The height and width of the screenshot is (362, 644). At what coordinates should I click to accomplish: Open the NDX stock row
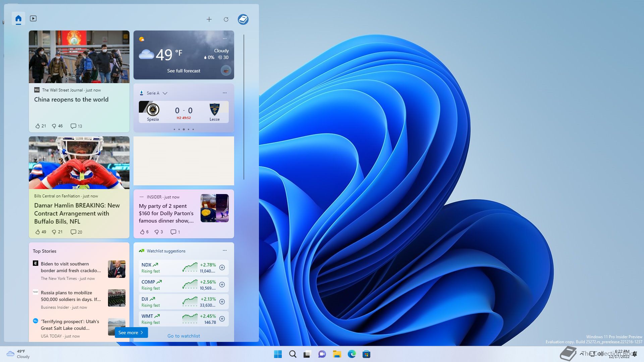pos(183,267)
